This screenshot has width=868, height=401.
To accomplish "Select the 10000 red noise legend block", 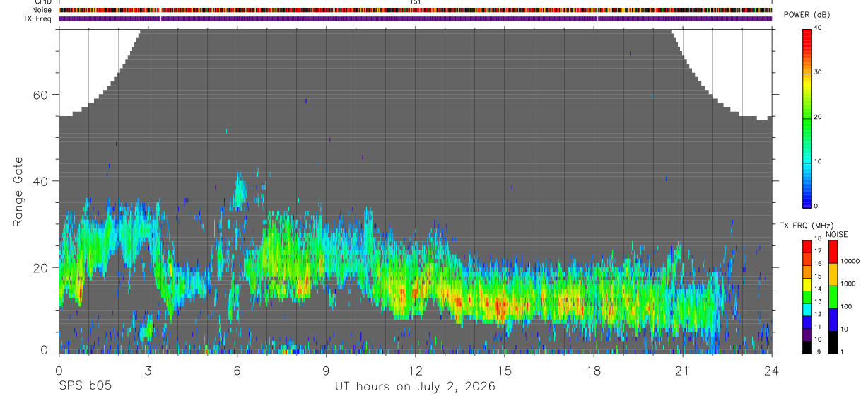I will click(x=833, y=252).
